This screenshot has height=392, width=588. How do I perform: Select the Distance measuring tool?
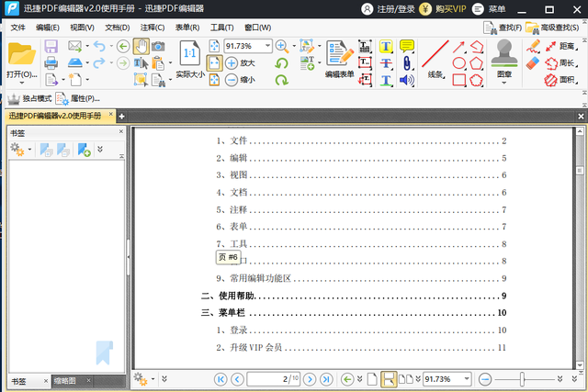tap(561, 47)
